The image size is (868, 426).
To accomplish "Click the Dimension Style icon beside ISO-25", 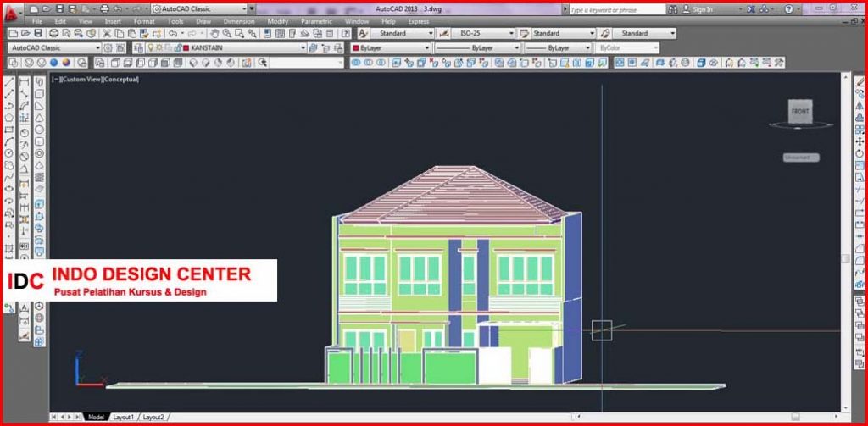I will point(442,33).
